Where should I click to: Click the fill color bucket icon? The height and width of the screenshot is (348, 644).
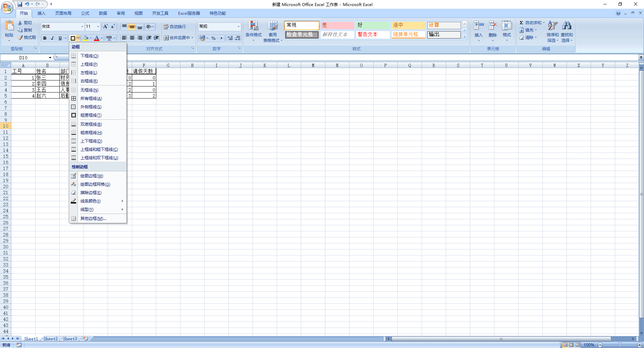86,38
